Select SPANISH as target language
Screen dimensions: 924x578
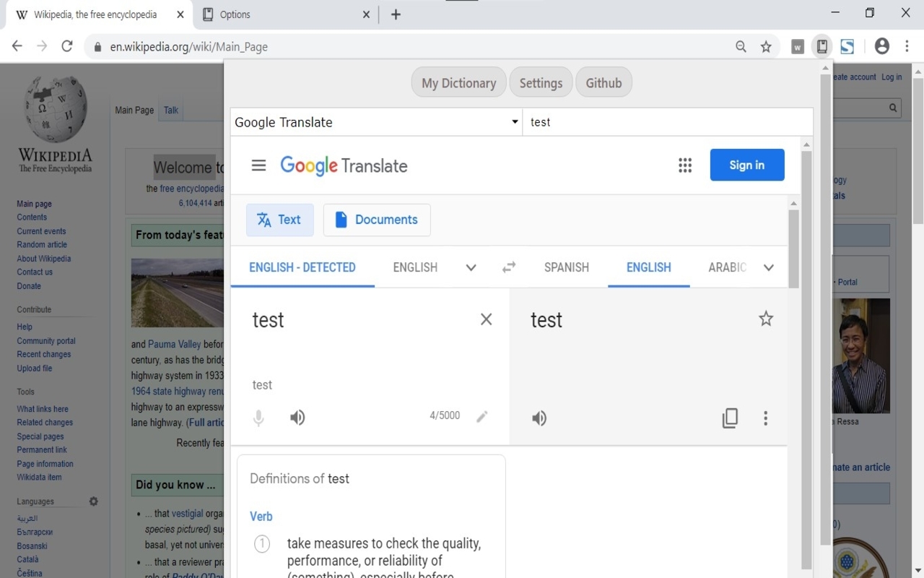(567, 267)
